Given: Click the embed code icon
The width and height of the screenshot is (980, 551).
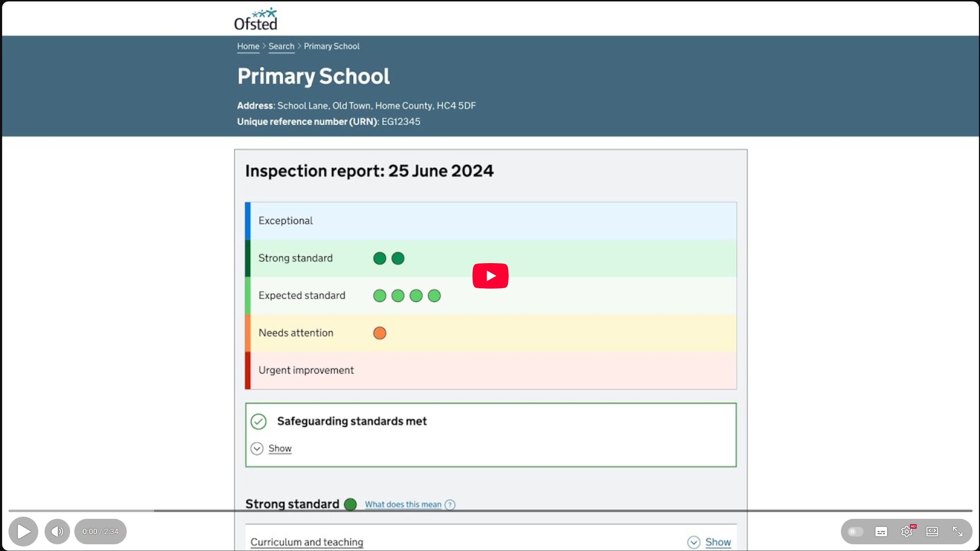Looking at the screenshot, I should [x=932, y=531].
